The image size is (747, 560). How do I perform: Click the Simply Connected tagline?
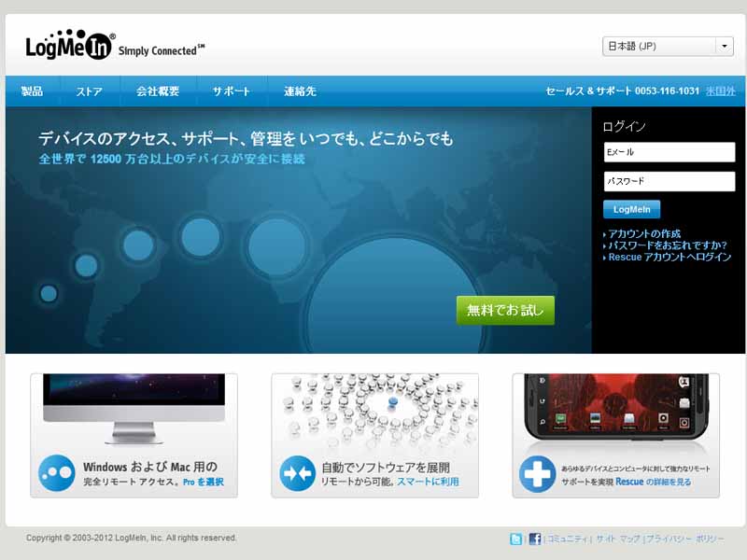(162, 50)
